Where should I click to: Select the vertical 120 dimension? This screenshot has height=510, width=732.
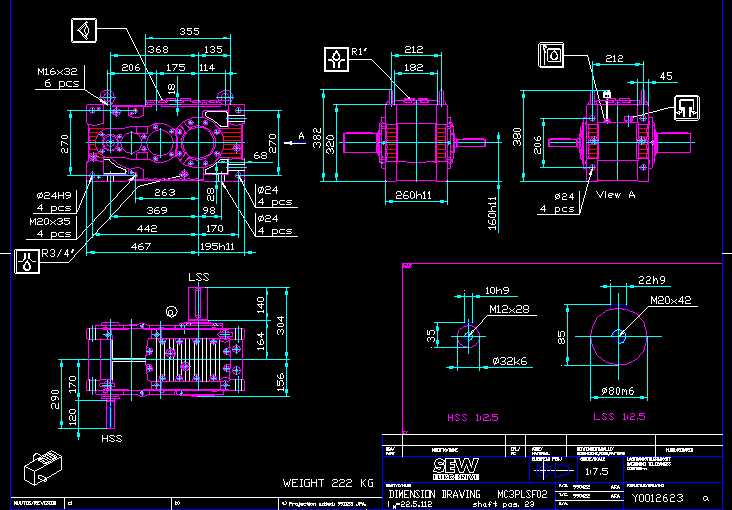[72, 417]
